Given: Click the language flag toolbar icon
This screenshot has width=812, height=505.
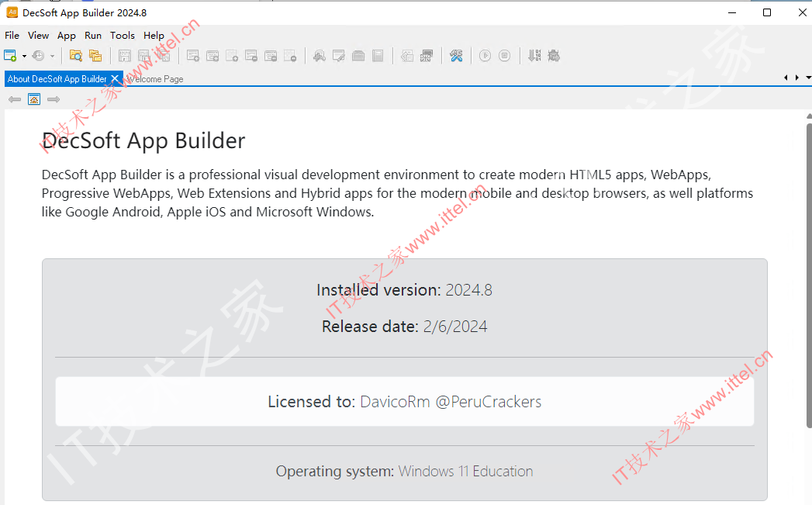Looking at the screenshot, I should pyautogui.click(x=427, y=55).
